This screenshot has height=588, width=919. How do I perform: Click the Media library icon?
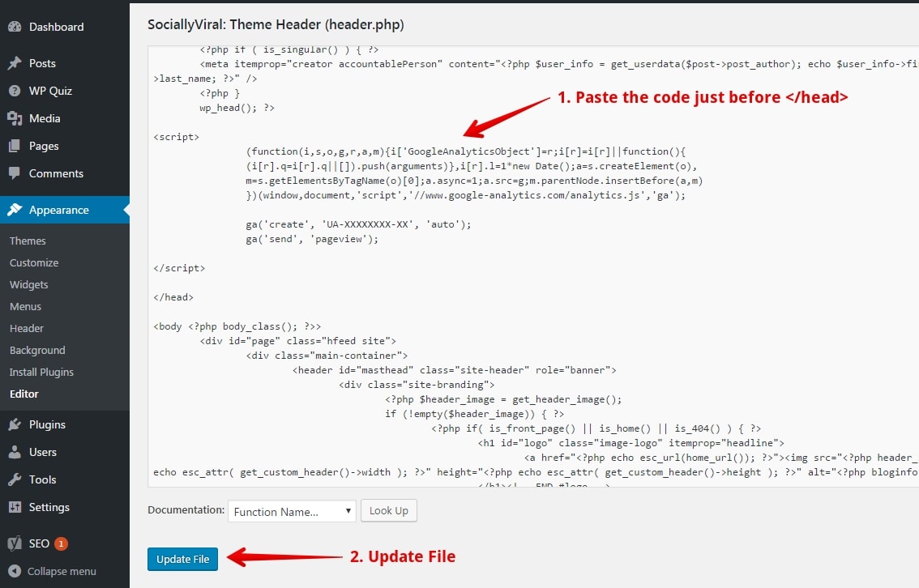coord(15,118)
